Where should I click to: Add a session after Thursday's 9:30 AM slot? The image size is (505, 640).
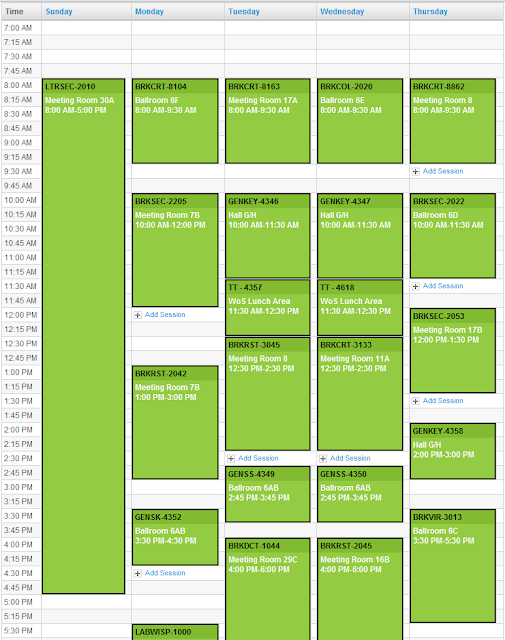click(443, 171)
